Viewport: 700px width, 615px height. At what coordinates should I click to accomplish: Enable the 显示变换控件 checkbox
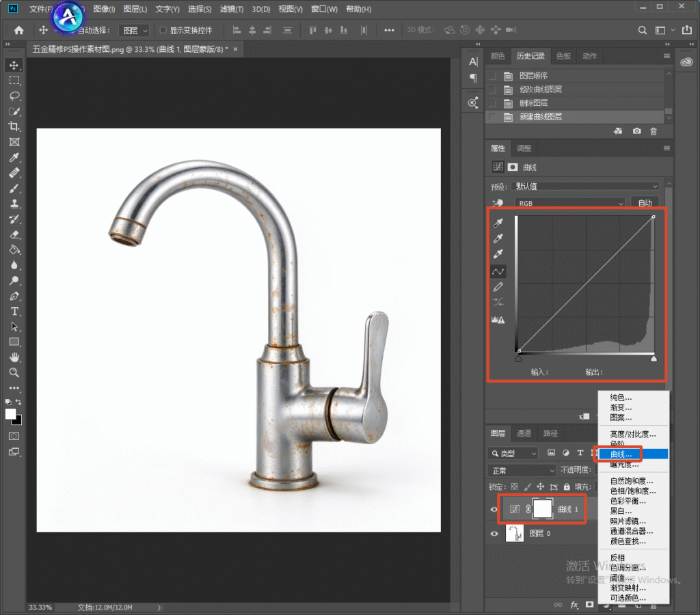pos(163,30)
